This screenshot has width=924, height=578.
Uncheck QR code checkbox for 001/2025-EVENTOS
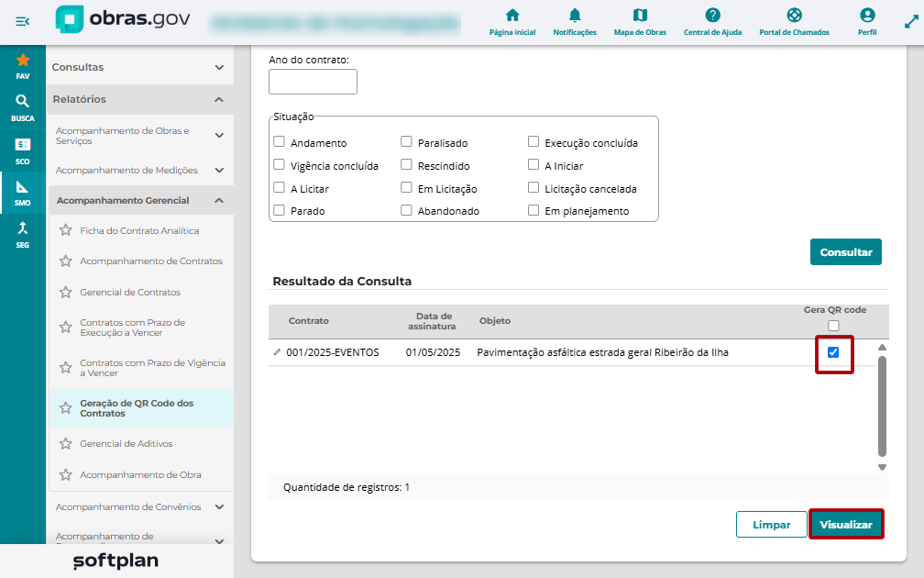(833, 352)
